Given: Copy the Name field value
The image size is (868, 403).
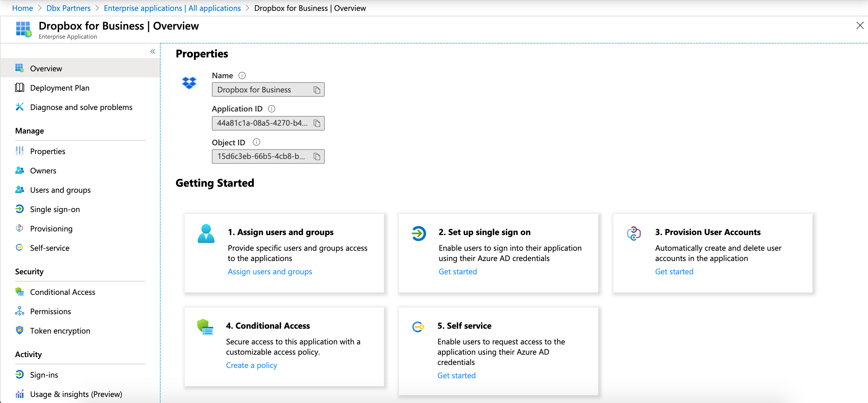Looking at the screenshot, I should pos(317,90).
